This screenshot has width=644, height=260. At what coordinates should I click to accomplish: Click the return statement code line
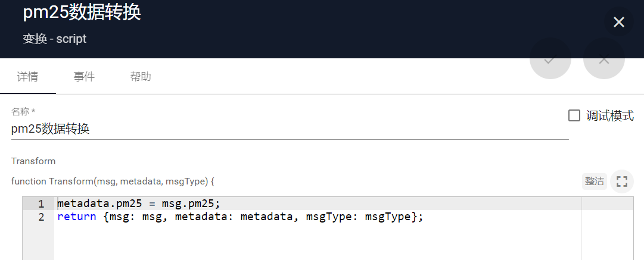(240, 217)
